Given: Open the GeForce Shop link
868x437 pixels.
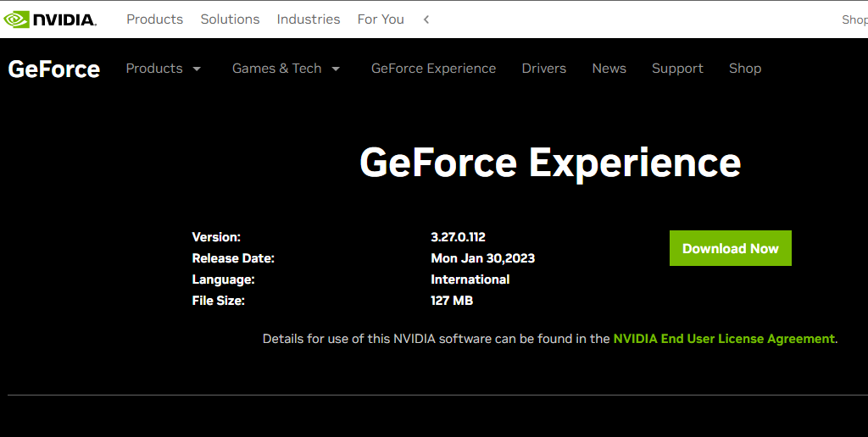Looking at the screenshot, I should click(744, 69).
